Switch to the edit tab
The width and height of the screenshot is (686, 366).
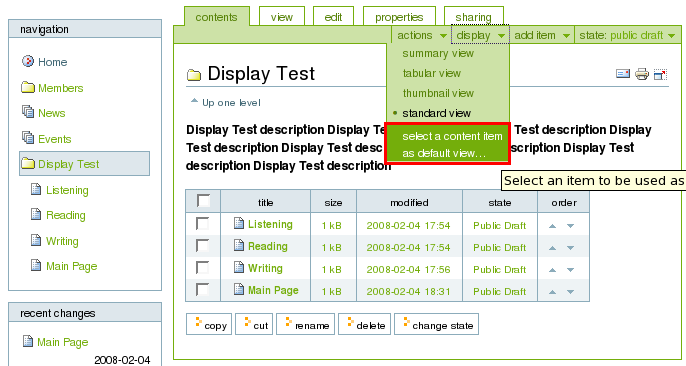click(x=333, y=17)
